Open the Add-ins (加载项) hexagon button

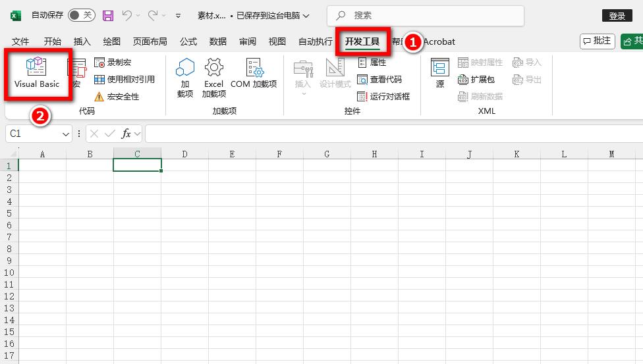tap(185, 78)
